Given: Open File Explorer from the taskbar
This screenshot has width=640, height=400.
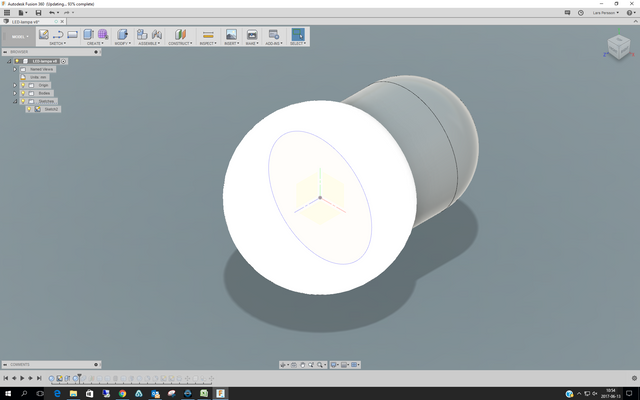Looking at the screenshot, I should click(73, 393).
